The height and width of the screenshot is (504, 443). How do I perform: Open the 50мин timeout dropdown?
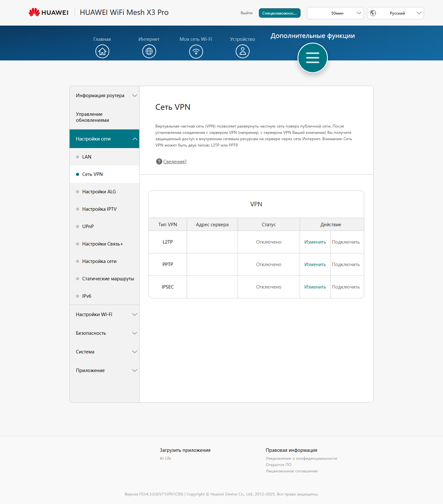click(x=335, y=13)
